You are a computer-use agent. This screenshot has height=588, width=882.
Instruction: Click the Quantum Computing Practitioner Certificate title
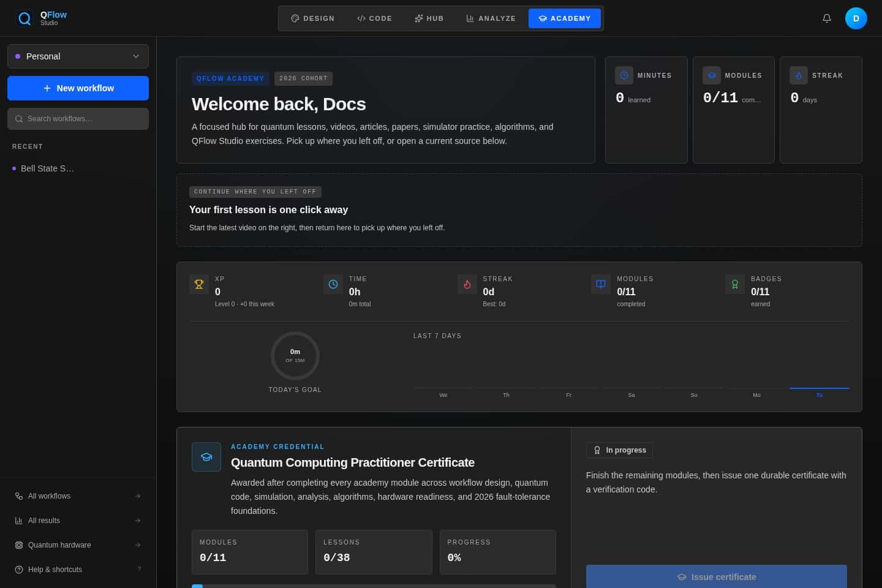[x=353, y=462]
